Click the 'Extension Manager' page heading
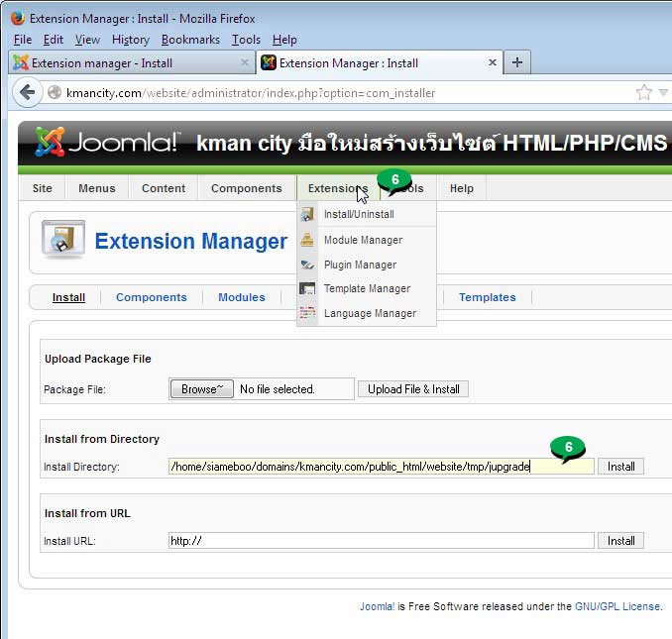 point(190,241)
